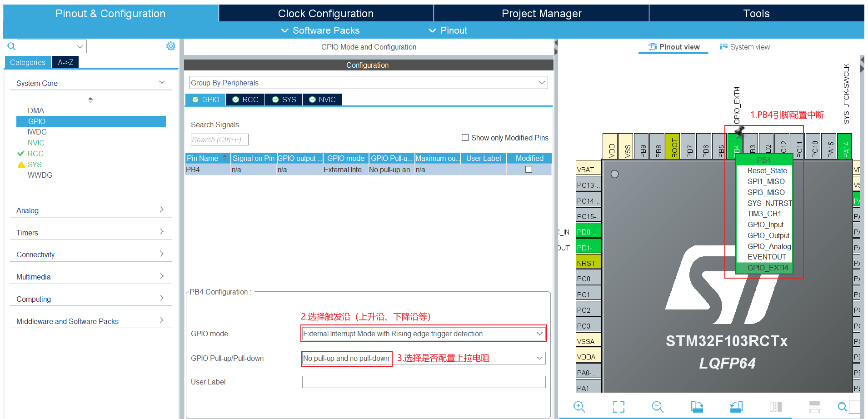Fit the chip view to the window
The image size is (868, 419).
[619, 407]
